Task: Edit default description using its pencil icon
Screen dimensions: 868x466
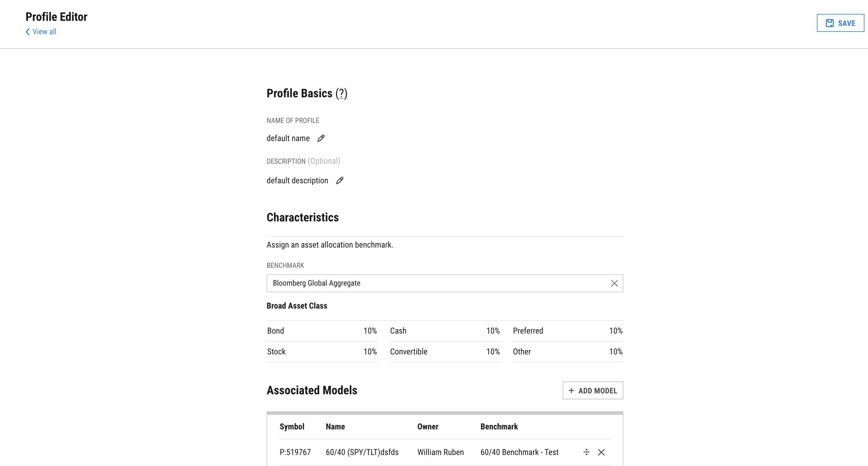Action: point(340,180)
